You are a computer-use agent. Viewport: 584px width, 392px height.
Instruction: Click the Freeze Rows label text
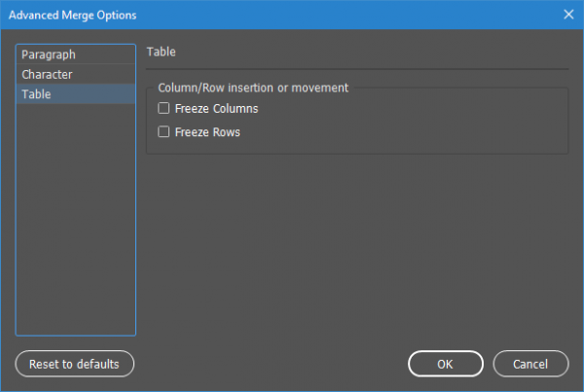(207, 132)
